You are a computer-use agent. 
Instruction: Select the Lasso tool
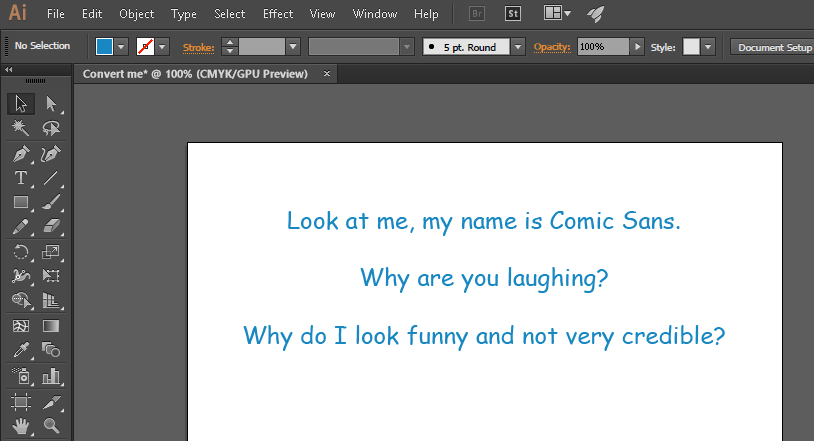(51, 128)
